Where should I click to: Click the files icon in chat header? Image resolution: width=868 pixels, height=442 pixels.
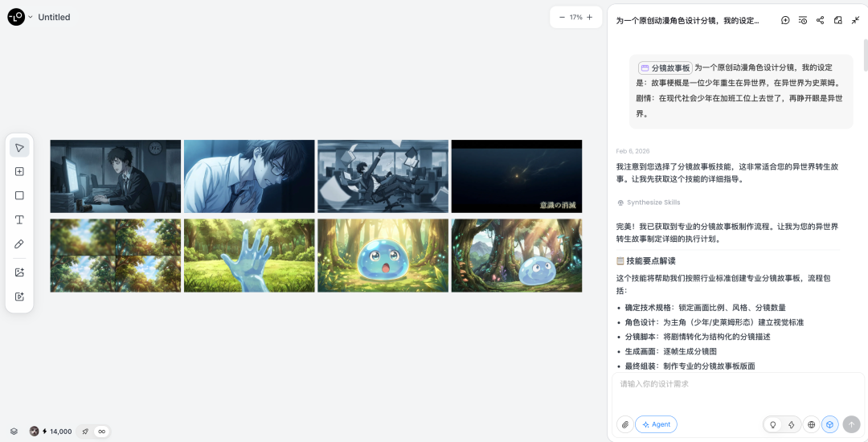(x=838, y=20)
